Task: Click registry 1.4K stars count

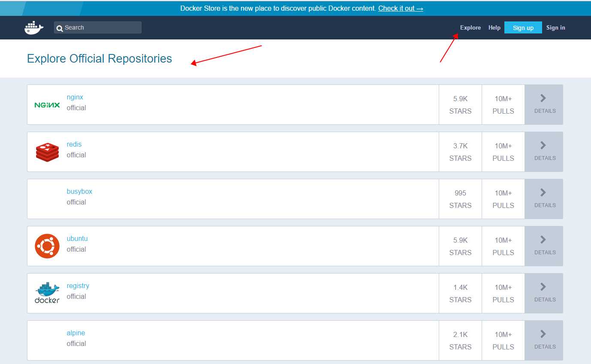Action: [460, 288]
